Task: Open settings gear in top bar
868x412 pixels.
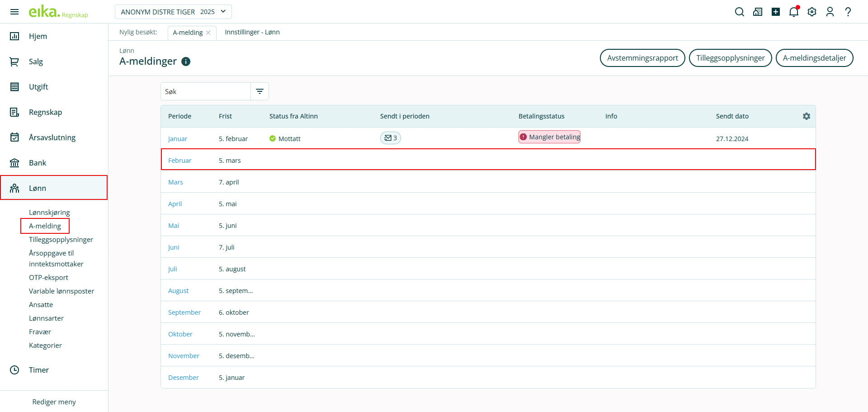Action: click(812, 12)
